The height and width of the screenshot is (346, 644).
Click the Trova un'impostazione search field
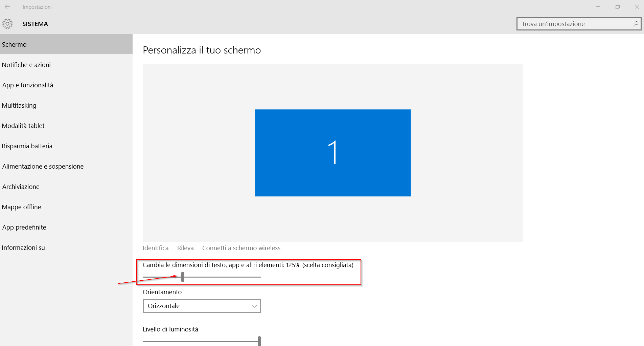pyautogui.click(x=579, y=24)
